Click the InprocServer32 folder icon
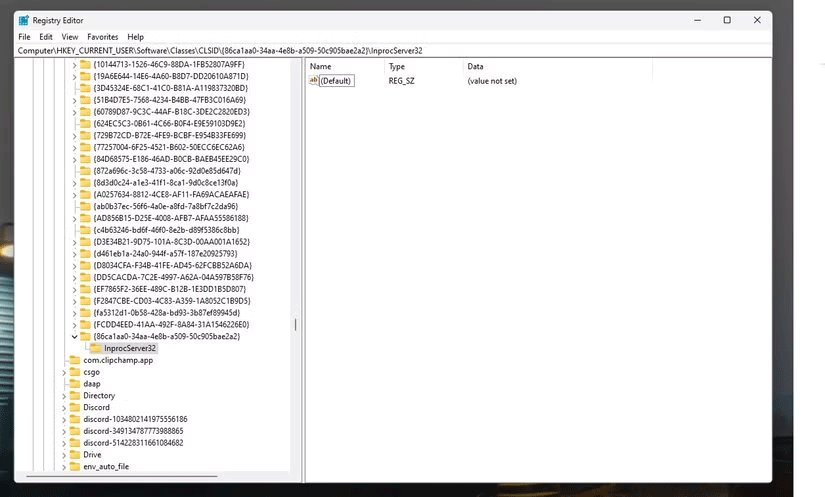The image size is (825, 497). pos(96,348)
